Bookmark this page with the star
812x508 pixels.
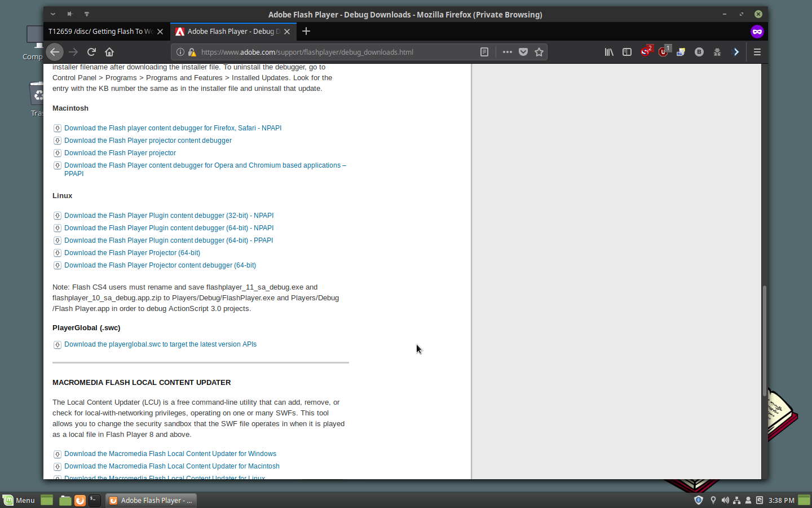pyautogui.click(x=539, y=52)
